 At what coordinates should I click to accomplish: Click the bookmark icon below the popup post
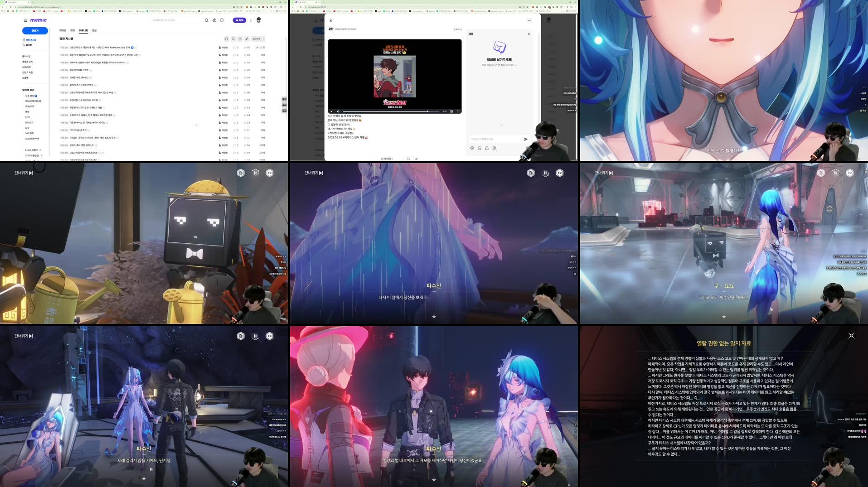point(408,159)
